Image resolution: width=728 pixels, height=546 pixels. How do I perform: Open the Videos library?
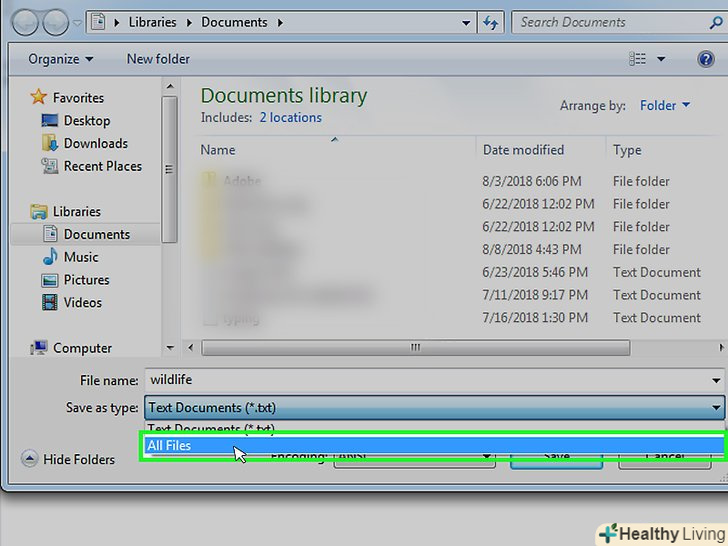coord(83,303)
